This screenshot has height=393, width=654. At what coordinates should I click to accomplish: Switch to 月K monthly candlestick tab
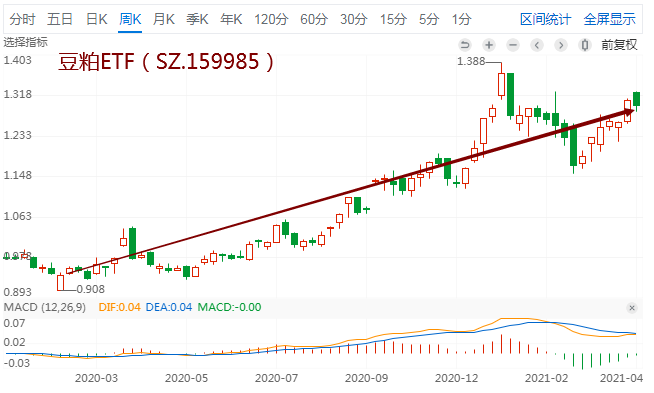pos(164,19)
